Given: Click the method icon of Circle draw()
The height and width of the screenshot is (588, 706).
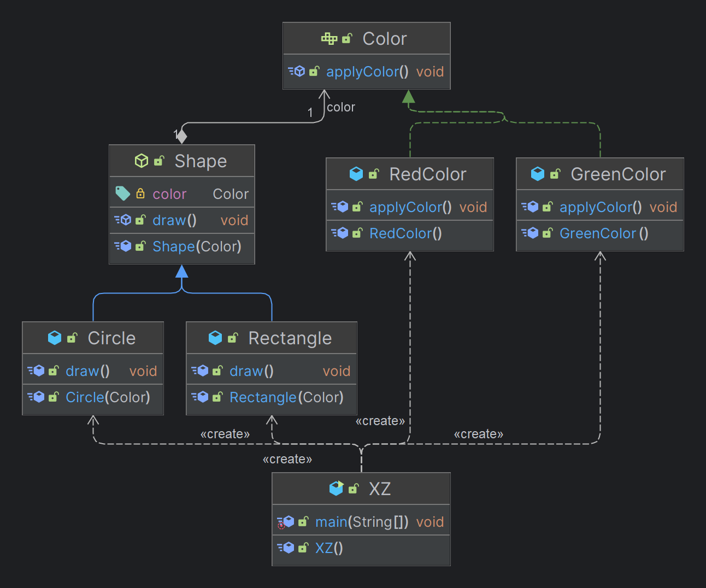Looking at the screenshot, I should pos(36,371).
